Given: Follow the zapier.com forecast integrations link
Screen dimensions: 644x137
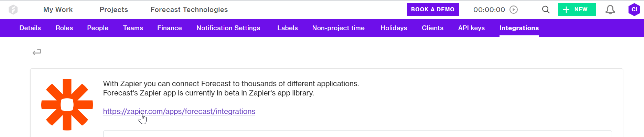Looking at the screenshot, I should pyautogui.click(x=179, y=112).
